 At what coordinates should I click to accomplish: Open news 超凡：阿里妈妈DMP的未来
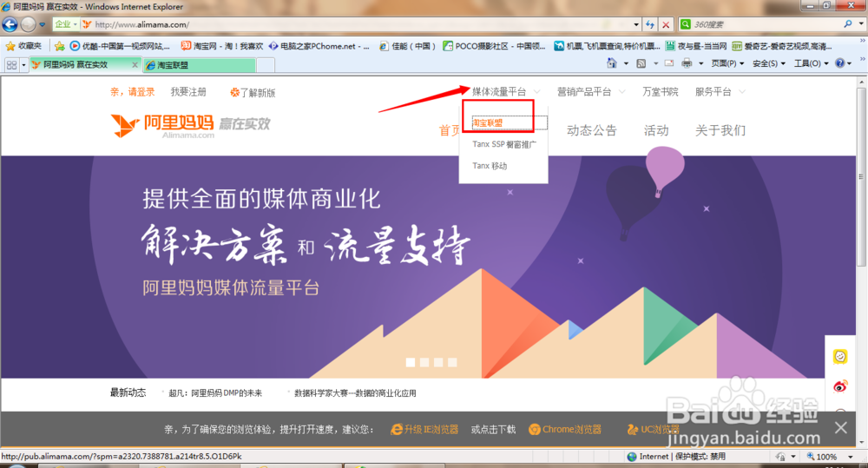(x=215, y=393)
